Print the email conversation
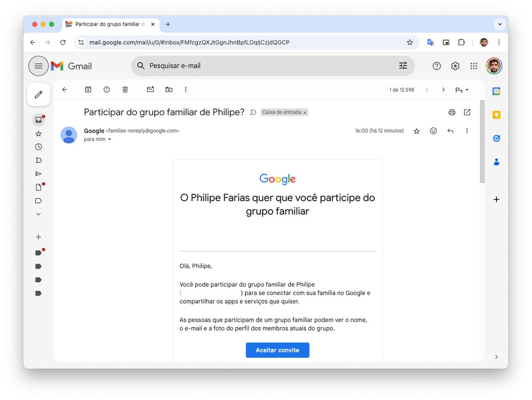Image resolution: width=532 pixels, height=400 pixels. 452,112
